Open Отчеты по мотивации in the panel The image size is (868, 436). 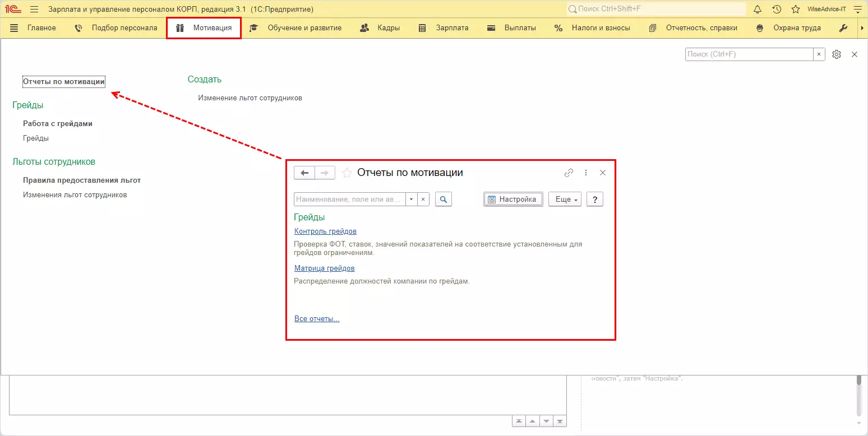(x=64, y=82)
